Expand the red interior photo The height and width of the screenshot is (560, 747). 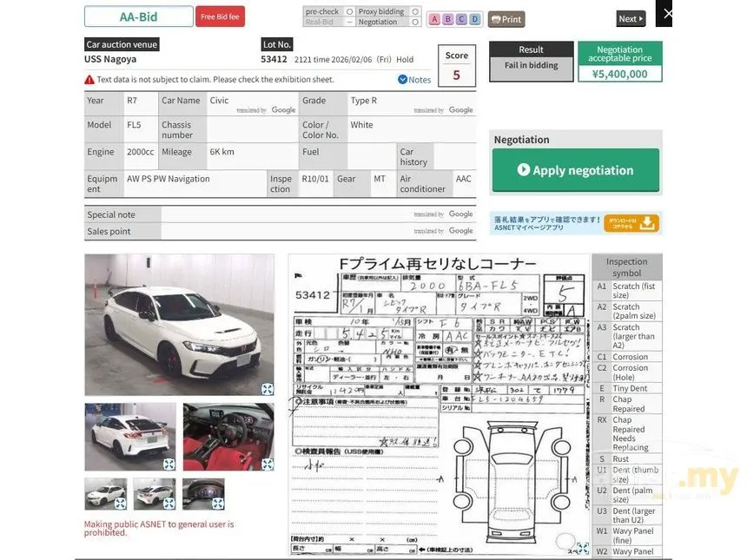click(268, 464)
